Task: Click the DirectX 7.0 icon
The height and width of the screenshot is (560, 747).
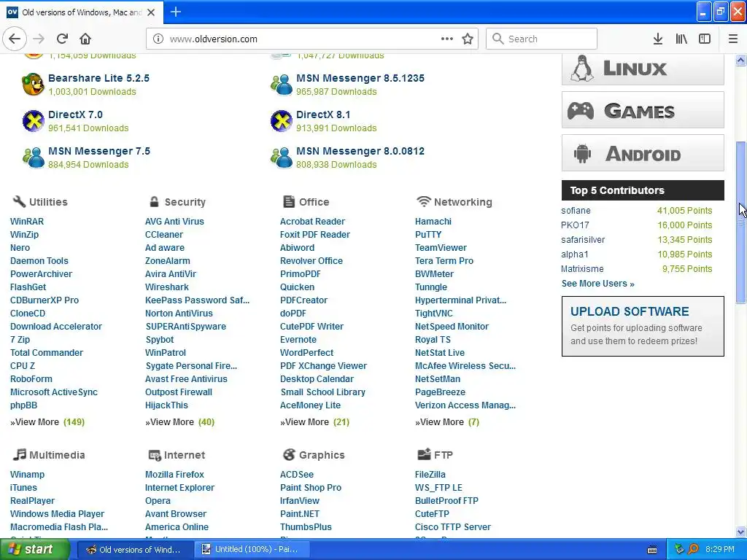Action: [34, 121]
